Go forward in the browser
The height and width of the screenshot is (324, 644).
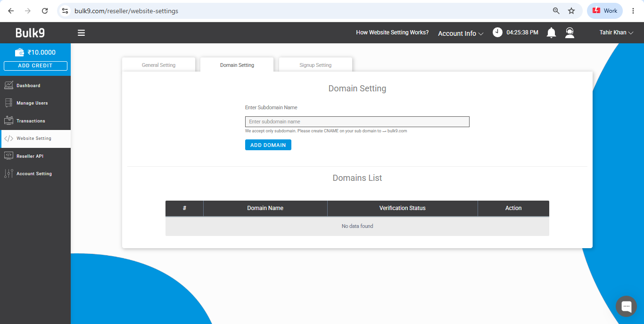[28, 11]
